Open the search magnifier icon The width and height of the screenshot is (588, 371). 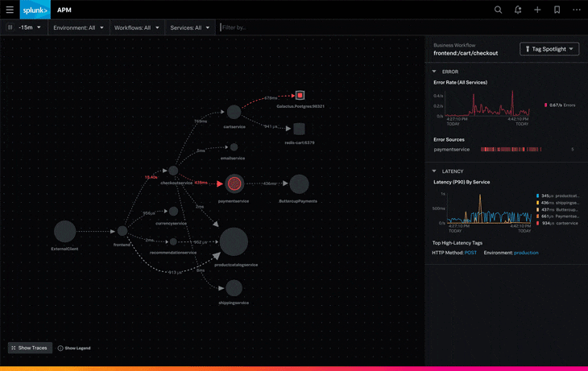point(498,10)
